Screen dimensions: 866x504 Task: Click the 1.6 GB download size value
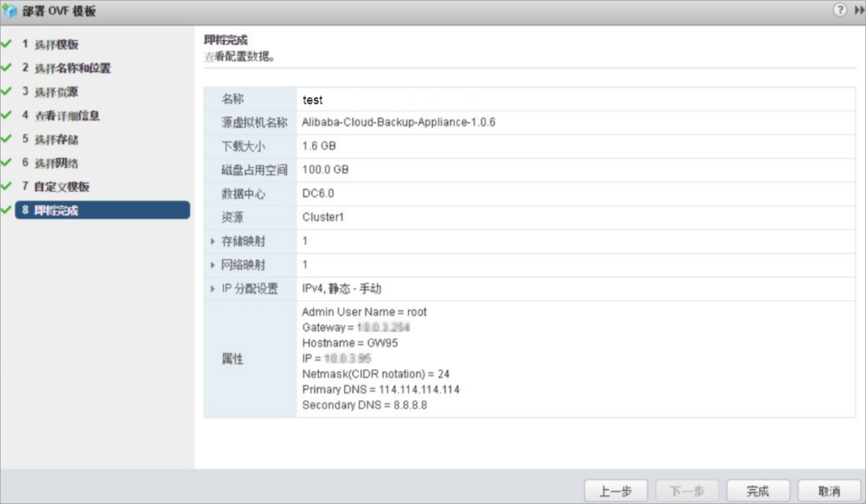(319, 146)
